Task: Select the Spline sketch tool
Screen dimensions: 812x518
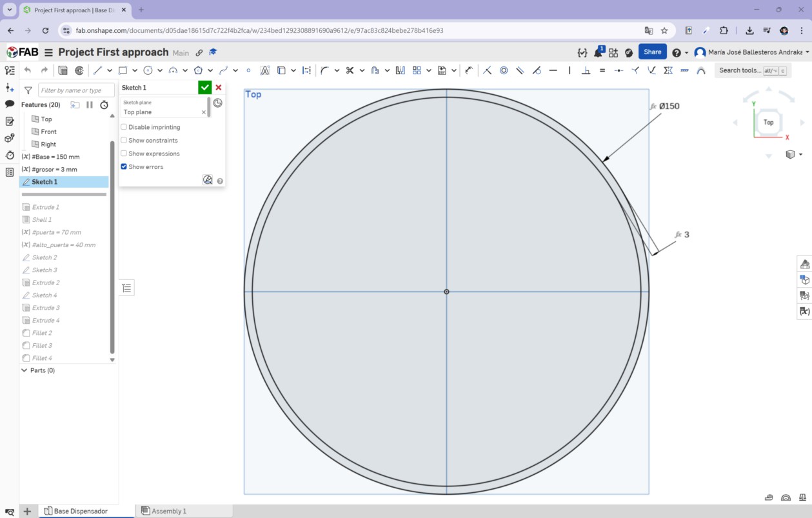Action: pos(223,70)
